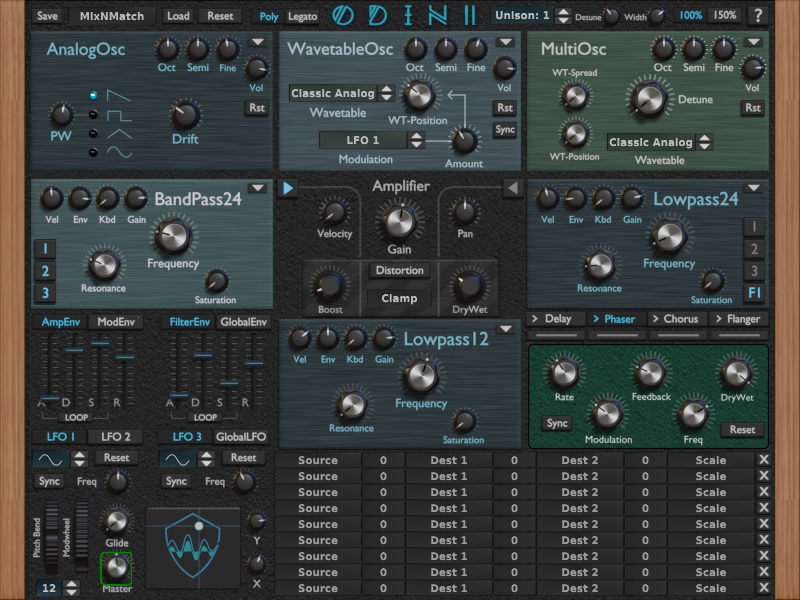The image size is (800, 600).
Task: Enable Poly voice mode
Action: (269, 16)
